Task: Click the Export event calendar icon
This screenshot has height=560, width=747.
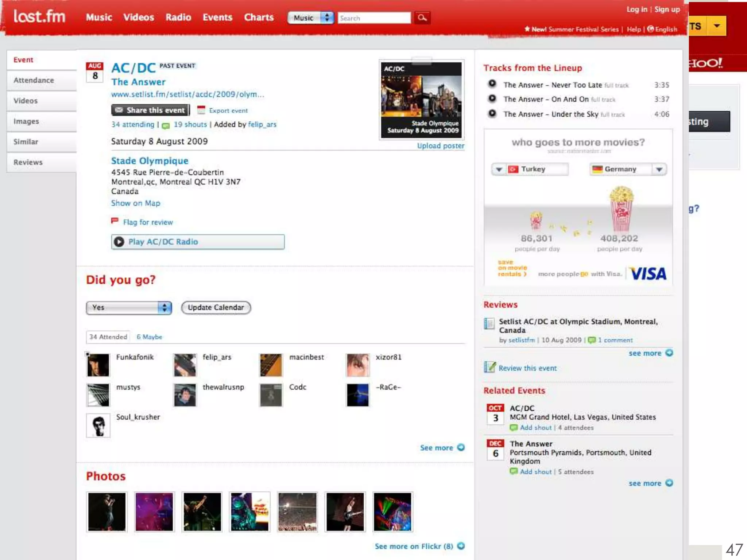Action: click(x=201, y=110)
